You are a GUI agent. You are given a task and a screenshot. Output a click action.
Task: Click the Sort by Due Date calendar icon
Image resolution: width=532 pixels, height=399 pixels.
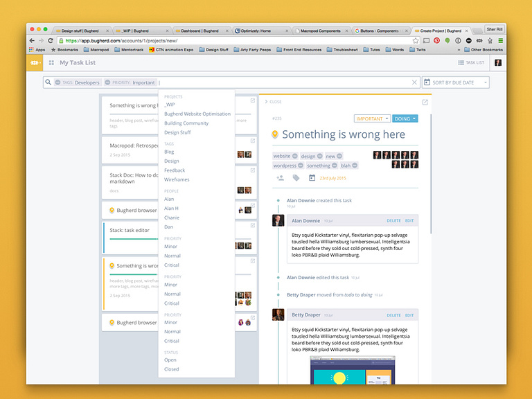point(427,82)
